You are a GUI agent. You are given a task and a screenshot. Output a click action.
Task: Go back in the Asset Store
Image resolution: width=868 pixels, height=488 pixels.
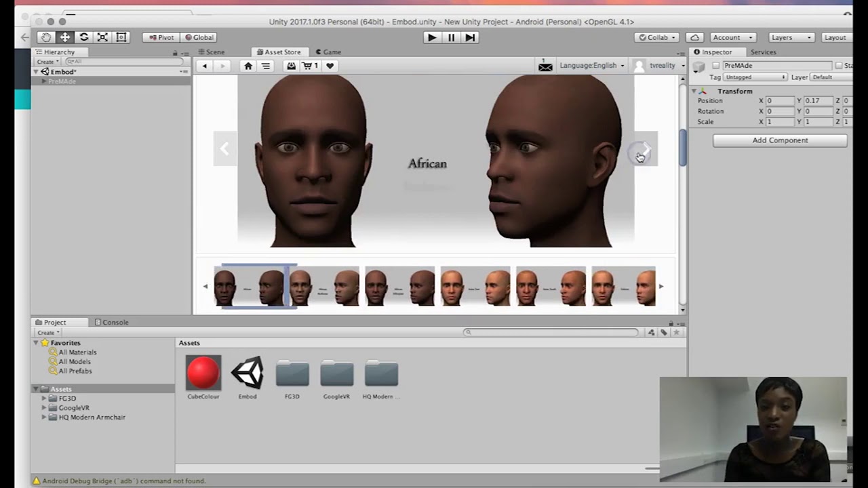pyautogui.click(x=204, y=66)
